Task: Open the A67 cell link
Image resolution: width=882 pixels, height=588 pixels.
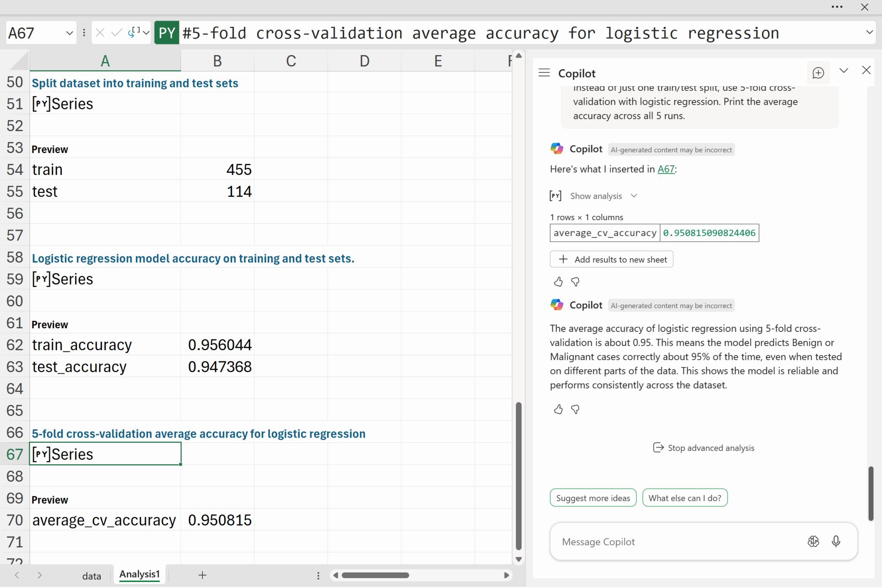Action: [665, 169]
